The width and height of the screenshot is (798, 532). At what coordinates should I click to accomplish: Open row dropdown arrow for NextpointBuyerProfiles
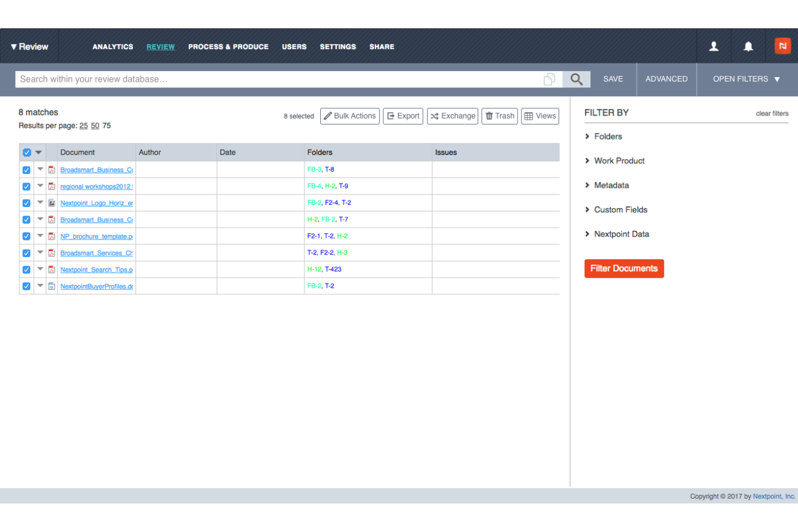point(40,286)
